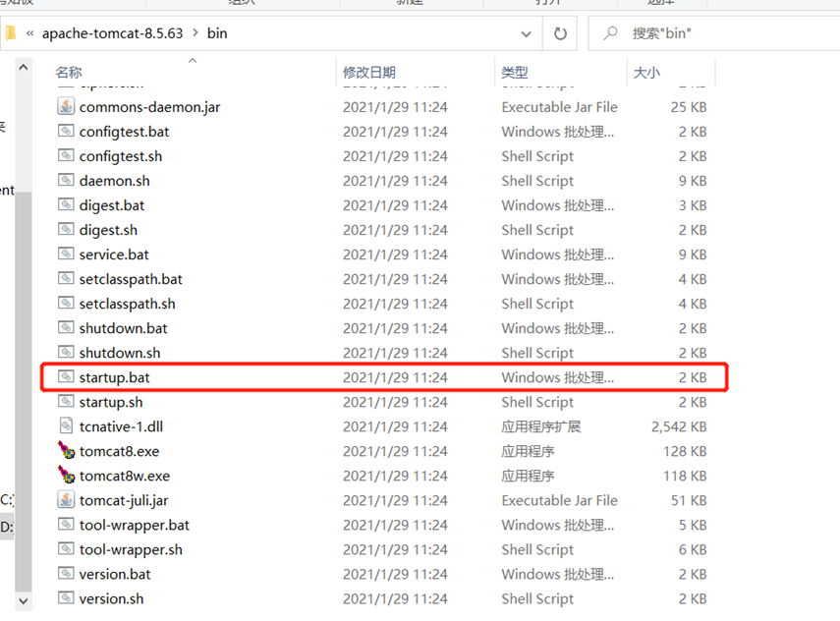Go to apache-tomcat-8.5.63 in breadcrumb
Viewport: 840px width, 621px height.
(x=113, y=33)
